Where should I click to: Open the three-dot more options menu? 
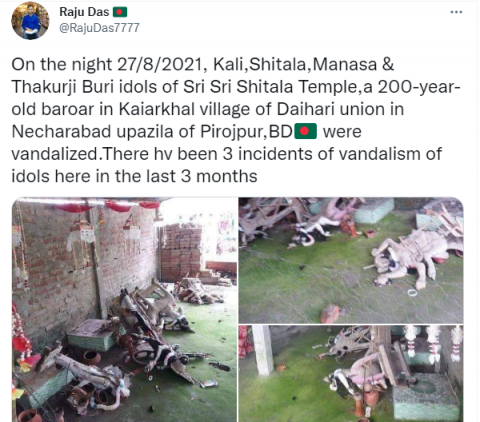coord(456,12)
